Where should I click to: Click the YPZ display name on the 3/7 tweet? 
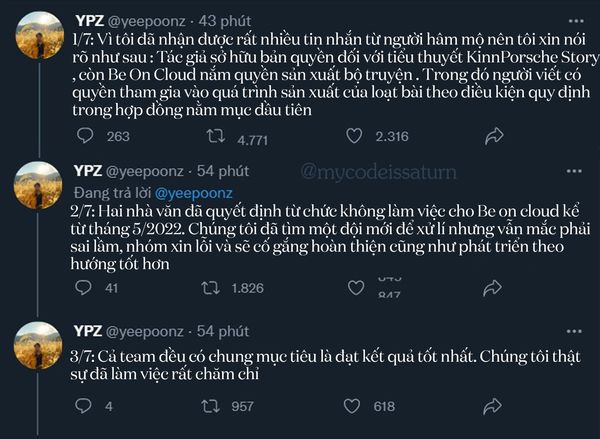click(89, 331)
